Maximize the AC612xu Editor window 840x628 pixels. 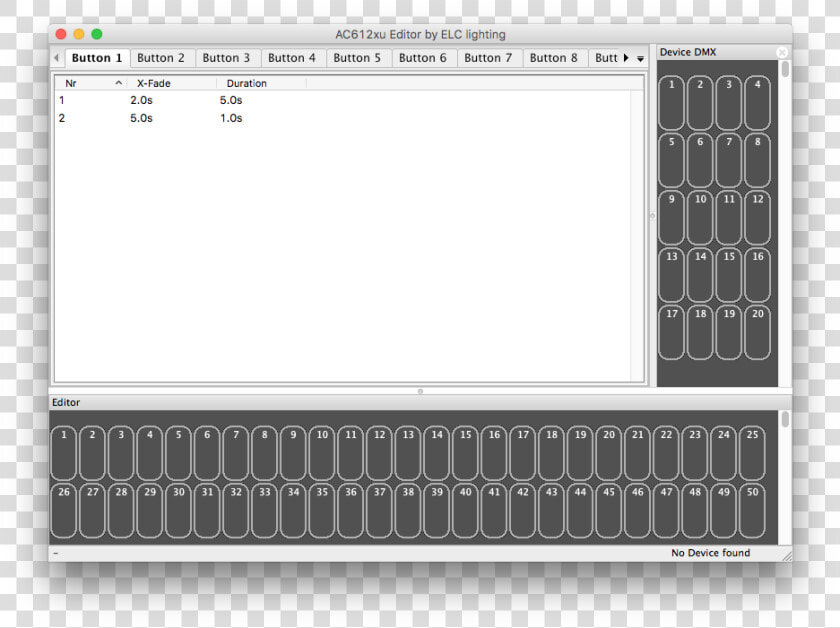click(x=97, y=34)
